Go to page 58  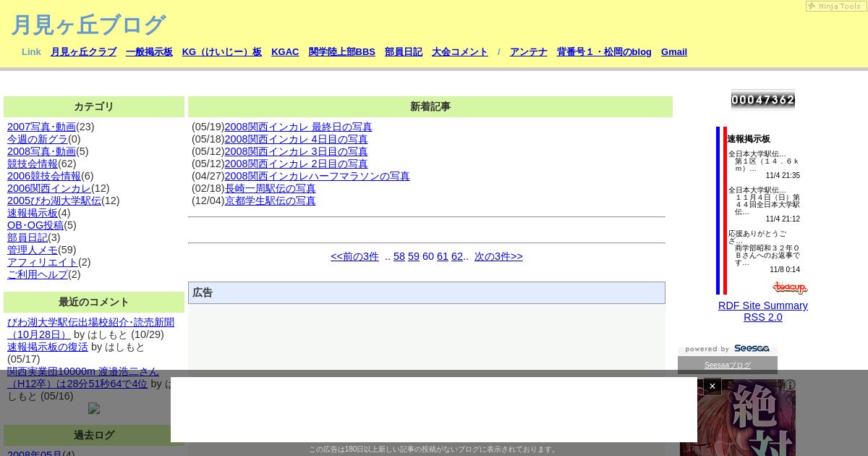399,256
